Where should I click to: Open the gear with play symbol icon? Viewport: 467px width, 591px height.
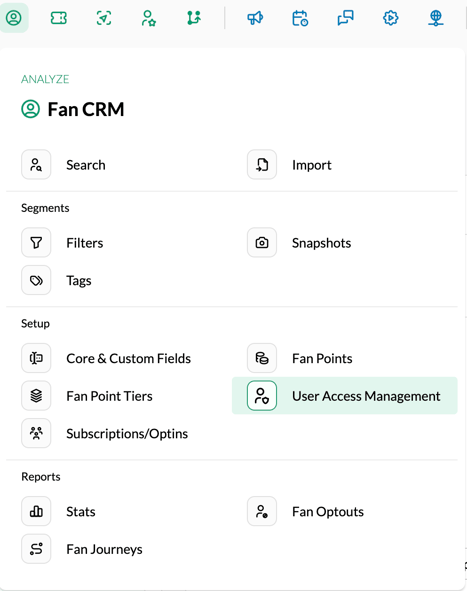pyautogui.click(x=390, y=18)
